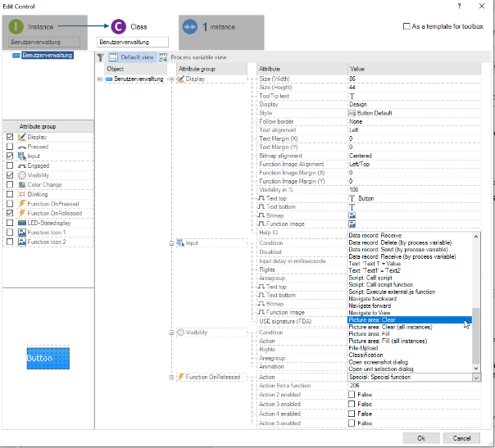Viewport: 495px width, 448px height.
Task: Click the Input grid icon in left list
Action: (22, 156)
